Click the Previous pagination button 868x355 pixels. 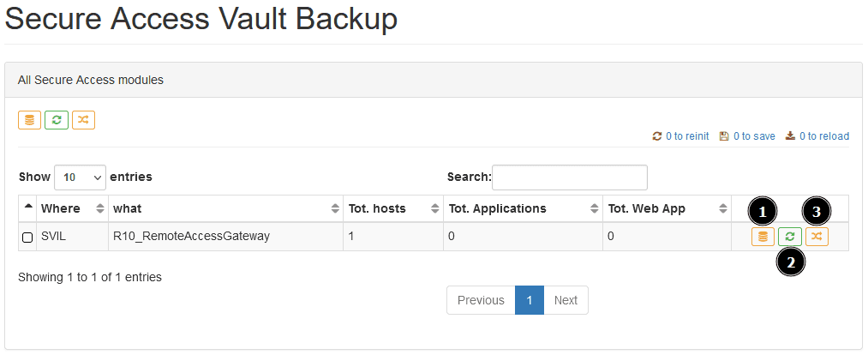click(481, 300)
